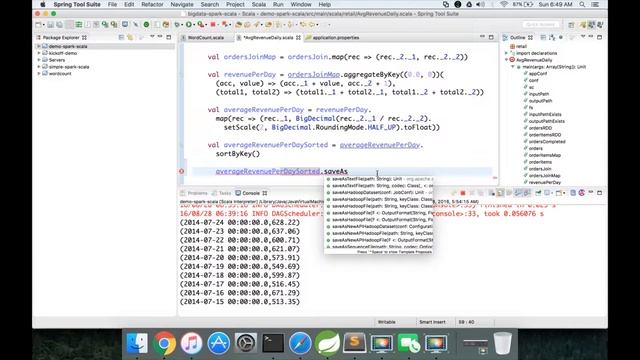Click the Save icon in toolbar
Viewport: 640px width, 360px height.
(x=51, y=25)
